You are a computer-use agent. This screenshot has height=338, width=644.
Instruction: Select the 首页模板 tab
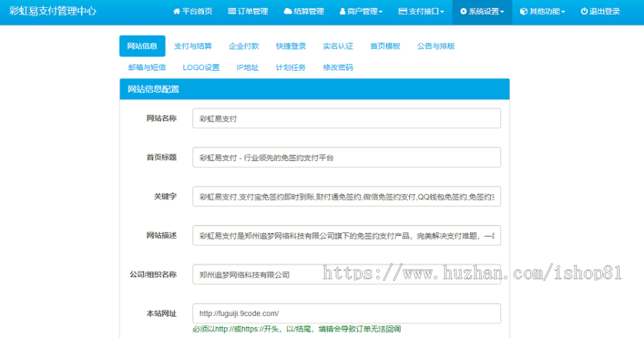tap(385, 46)
